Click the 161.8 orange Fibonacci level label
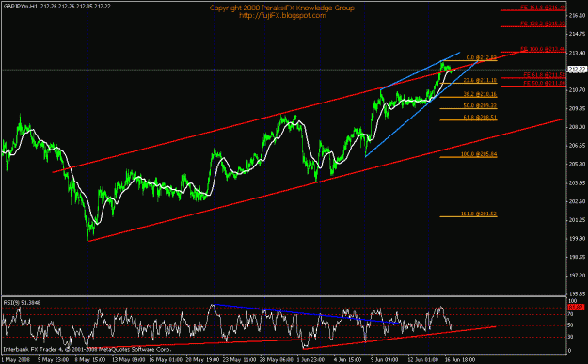 coord(479,214)
